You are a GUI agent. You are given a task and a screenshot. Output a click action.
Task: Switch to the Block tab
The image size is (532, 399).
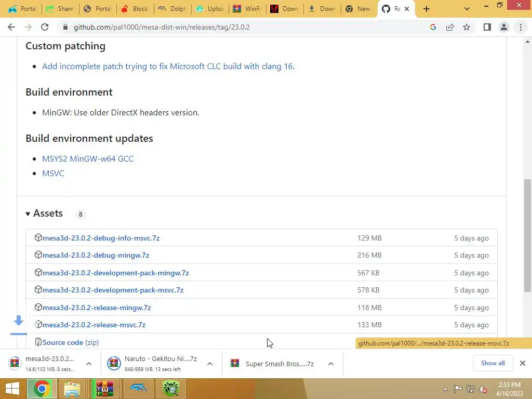135,9
